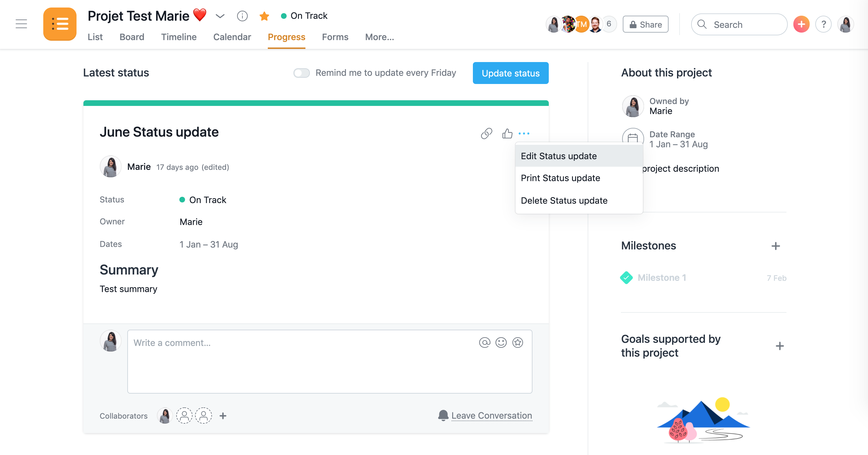
Task: Open emoji picker in comment box
Action: pos(501,343)
